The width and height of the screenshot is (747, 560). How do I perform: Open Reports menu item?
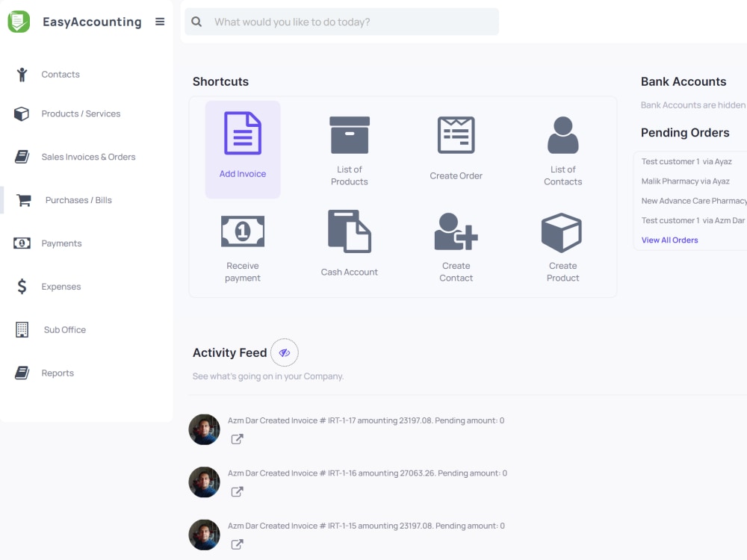tap(58, 373)
